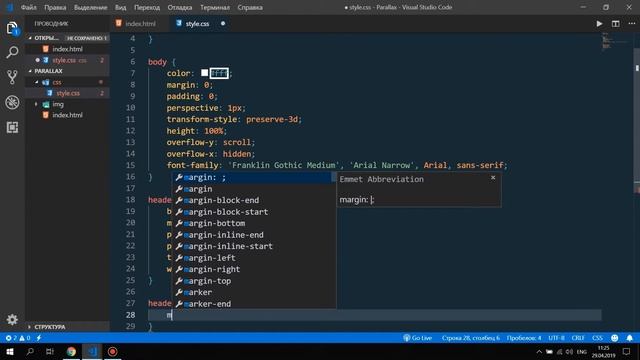Open the editor More Actions ellipsis

(631, 24)
